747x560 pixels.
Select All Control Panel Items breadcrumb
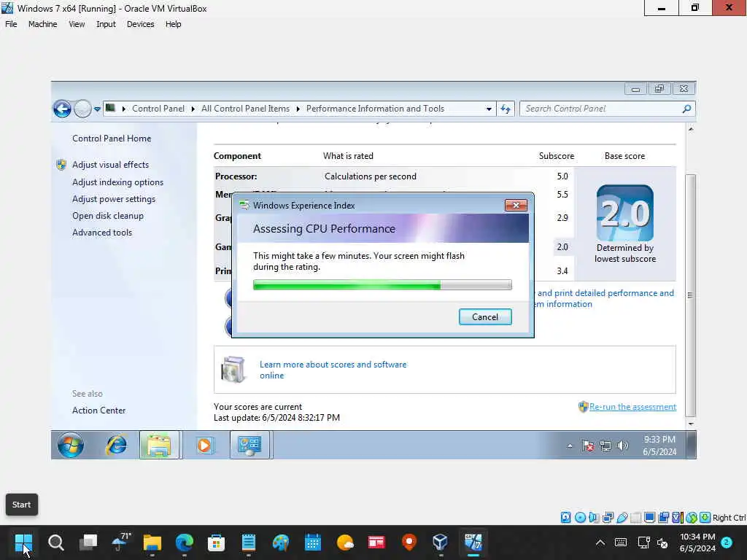click(245, 109)
